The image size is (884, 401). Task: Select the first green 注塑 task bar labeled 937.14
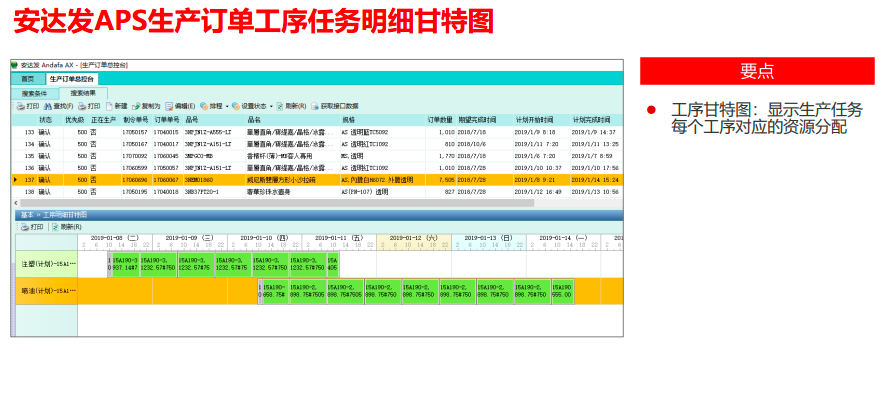point(126,264)
